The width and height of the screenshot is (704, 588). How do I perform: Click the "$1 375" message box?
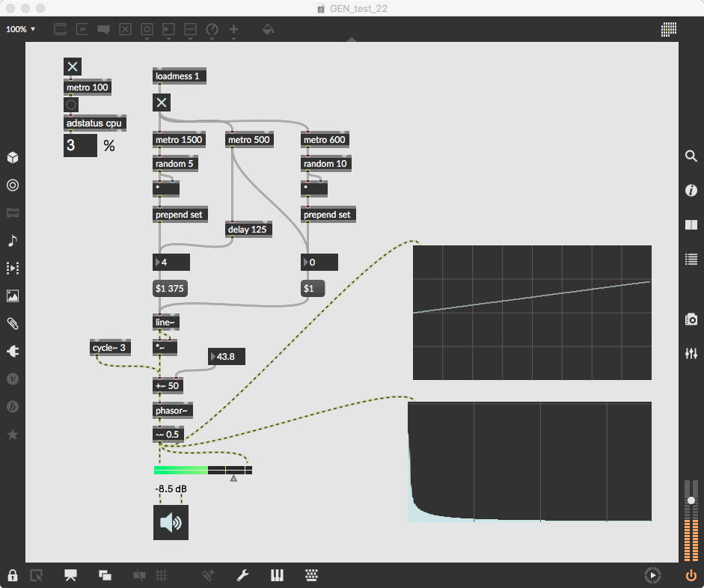[170, 289]
